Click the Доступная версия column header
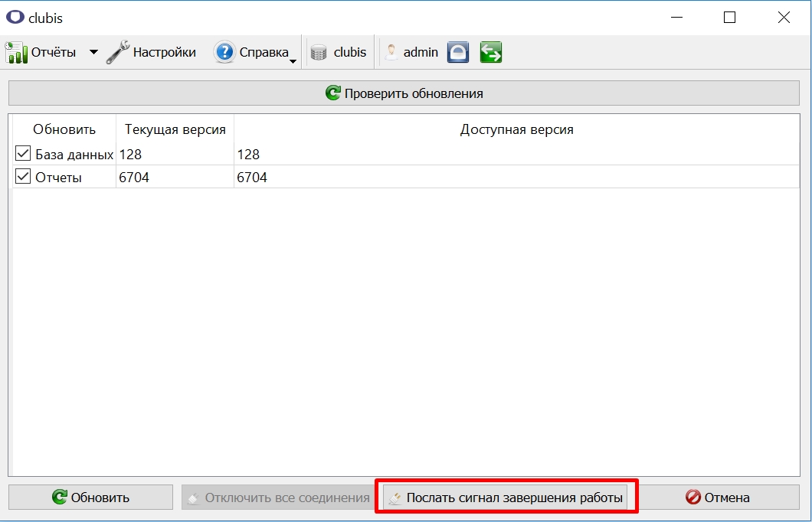 [517, 129]
